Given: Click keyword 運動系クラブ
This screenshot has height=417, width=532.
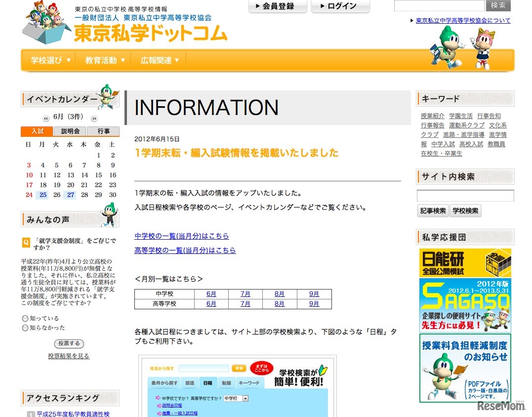Looking at the screenshot, I should (467, 125).
